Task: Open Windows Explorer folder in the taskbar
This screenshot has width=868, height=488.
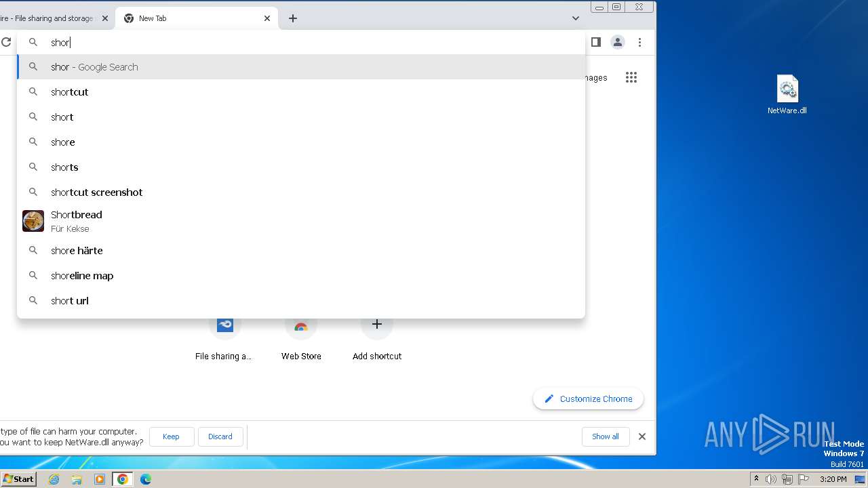Action: click(77, 479)
